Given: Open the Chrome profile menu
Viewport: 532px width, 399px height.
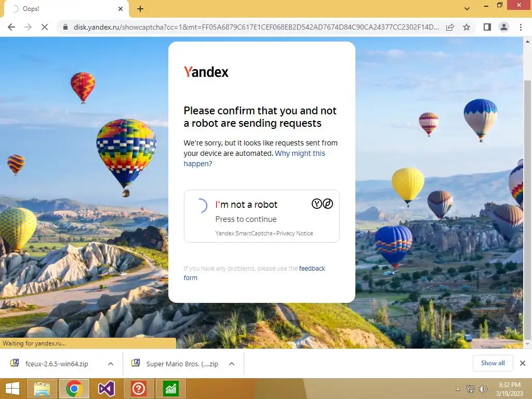Looking at the screenshot, I should pos(504,27).
